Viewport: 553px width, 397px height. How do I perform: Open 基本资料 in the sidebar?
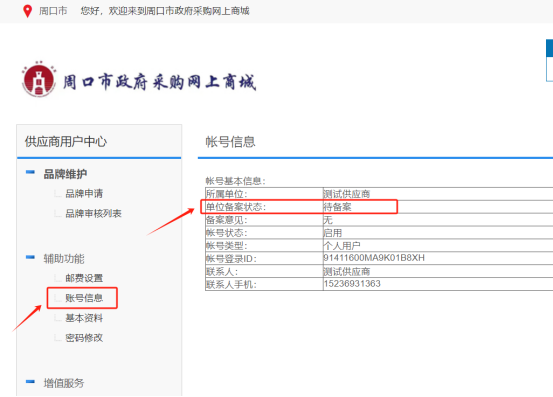click(x=84, y=318)
